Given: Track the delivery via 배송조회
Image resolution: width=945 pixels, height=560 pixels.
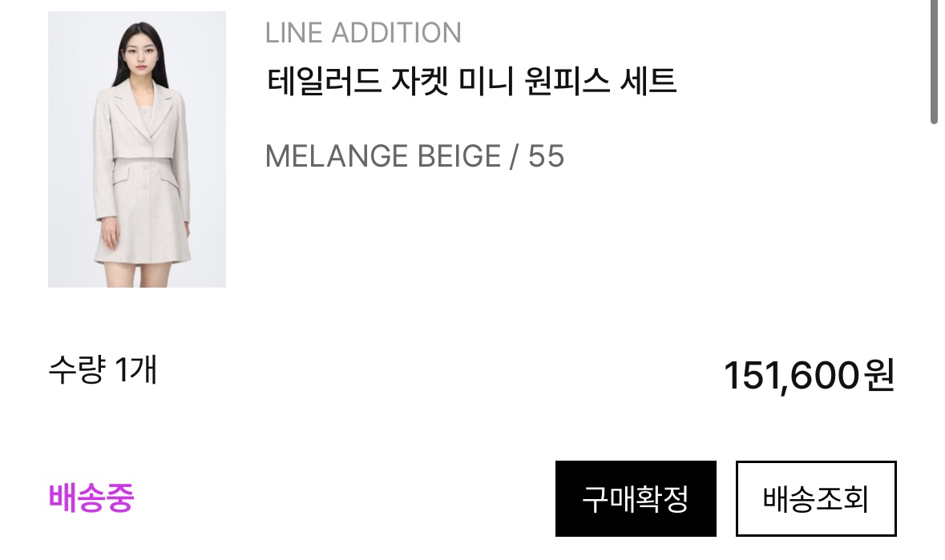Looking at the screenshot, I should pyautogui.click(x=816, y=498).
